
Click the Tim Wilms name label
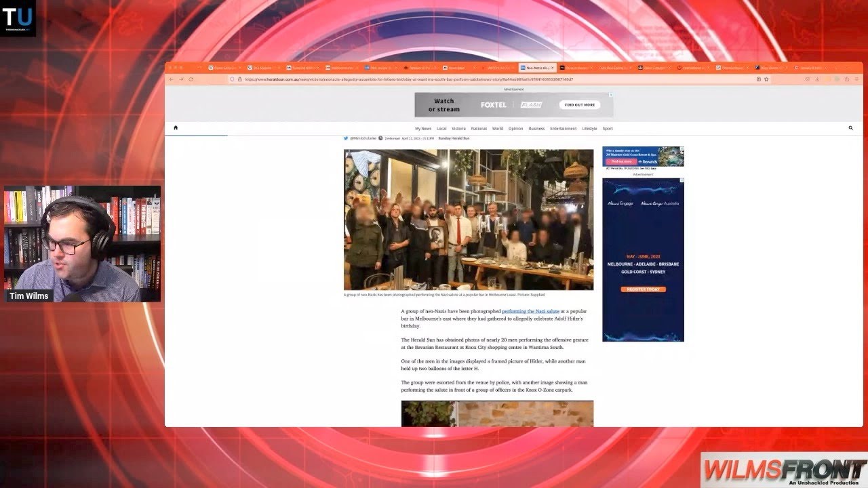(30, 296)
